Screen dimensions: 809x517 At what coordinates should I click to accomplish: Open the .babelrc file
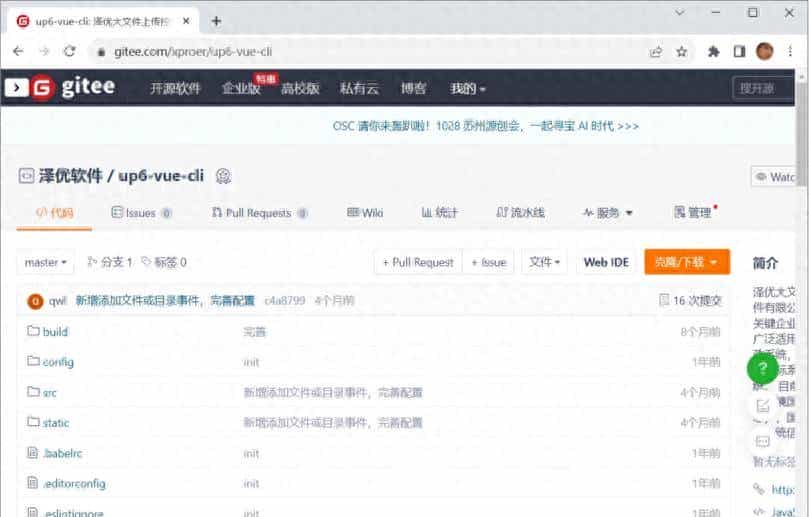tap(62, 453)
